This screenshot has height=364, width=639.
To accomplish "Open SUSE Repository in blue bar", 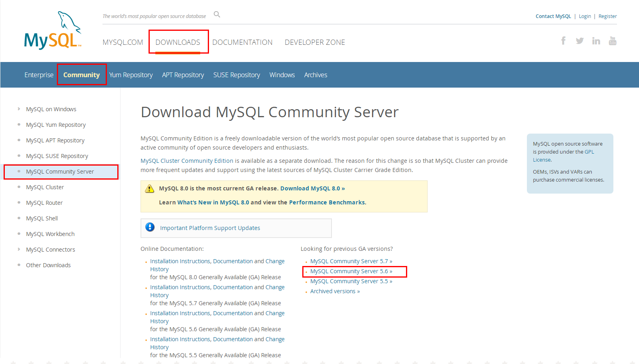I will pos(237,75).
